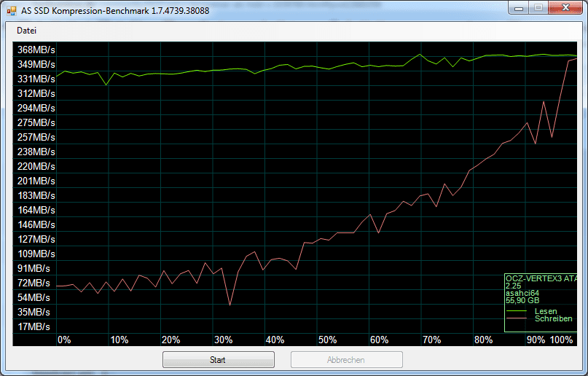The image size is (588, 376).
Task: Click the 201MB/s axis label
Action: (x=36, y=181)
